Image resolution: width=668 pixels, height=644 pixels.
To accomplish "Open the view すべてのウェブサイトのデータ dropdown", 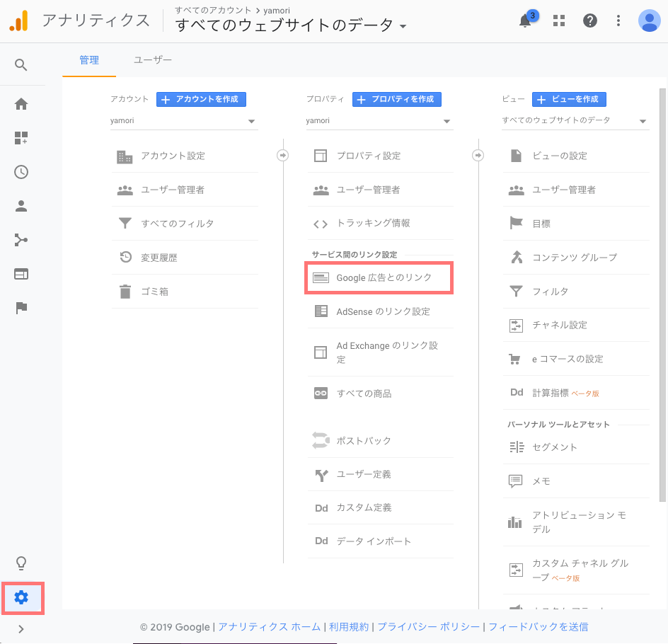I will coord(575,120).
